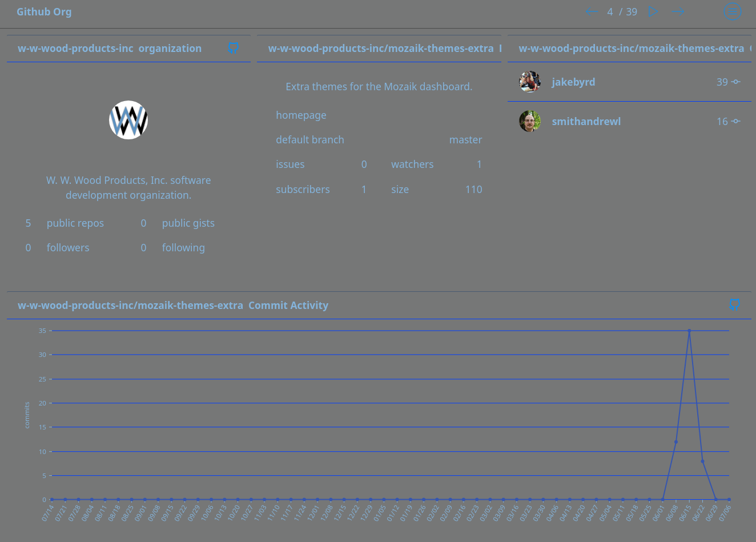Click smithandrewl's avatar image

[x=530, y=121]
